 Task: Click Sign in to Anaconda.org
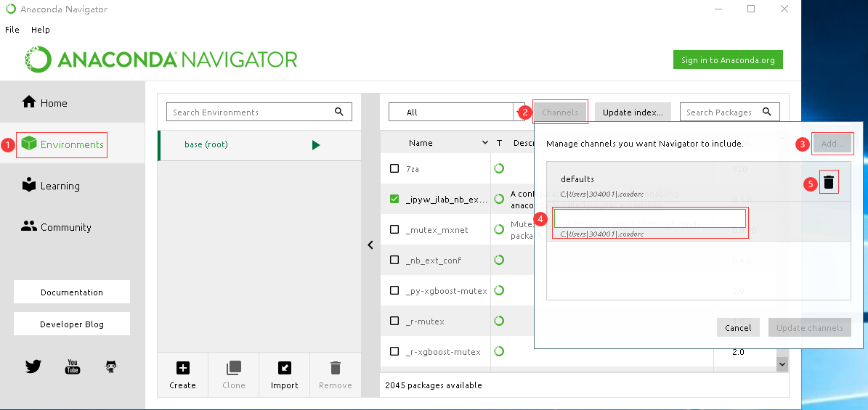(728, 60)
